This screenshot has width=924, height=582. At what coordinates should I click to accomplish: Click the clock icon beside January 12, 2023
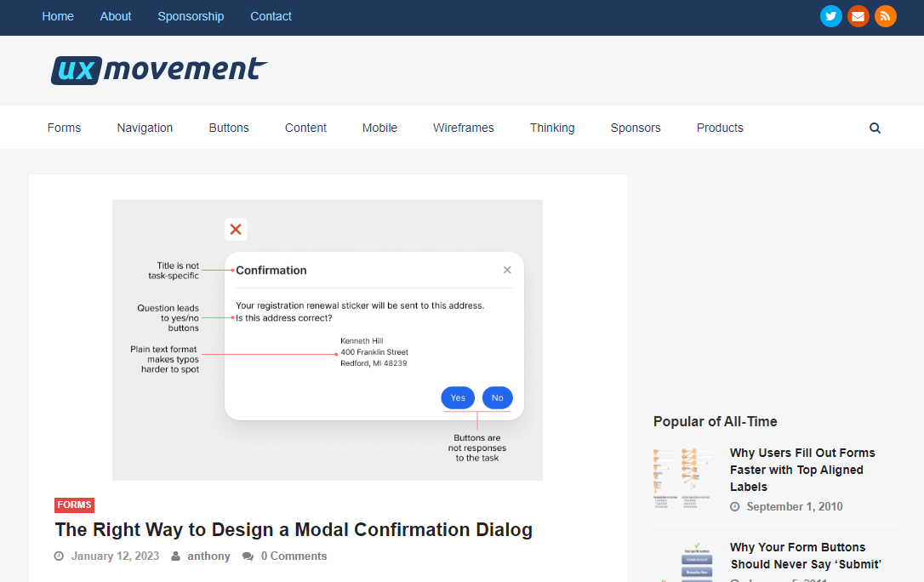coord(58,556)
